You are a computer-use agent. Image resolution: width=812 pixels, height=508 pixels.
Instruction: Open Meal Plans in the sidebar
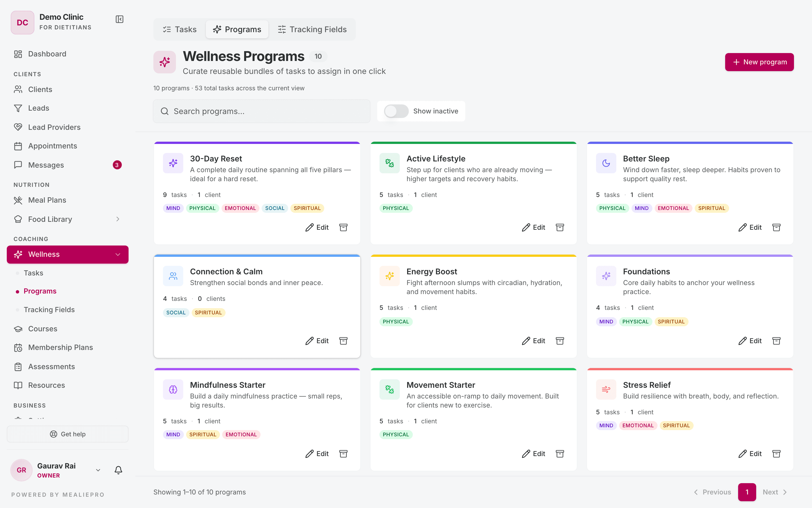[67, 200]
